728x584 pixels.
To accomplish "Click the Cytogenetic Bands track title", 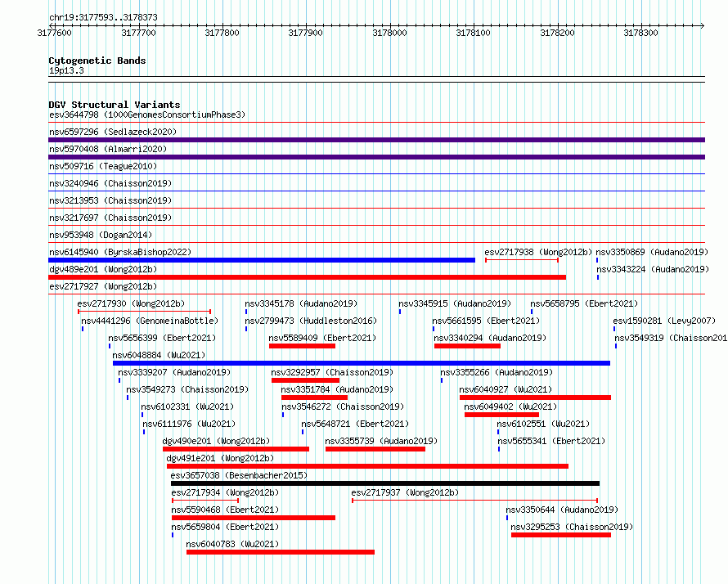I will click(97, 61).
